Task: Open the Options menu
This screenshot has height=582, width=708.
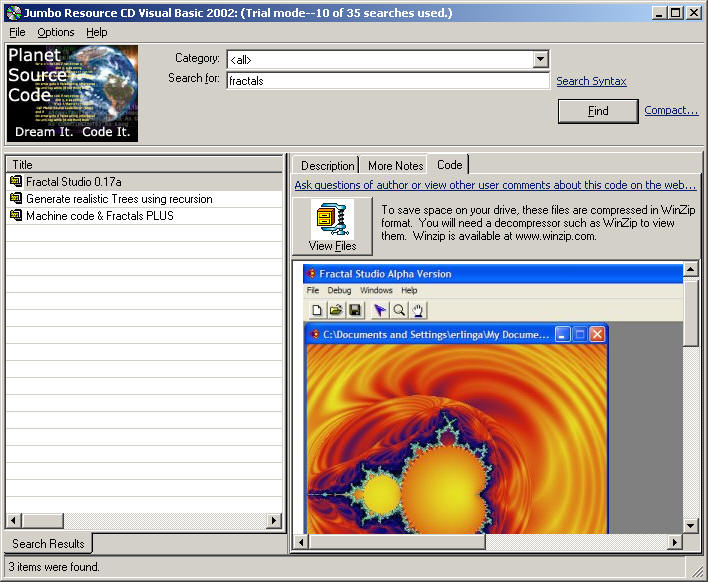Action: 56,33
